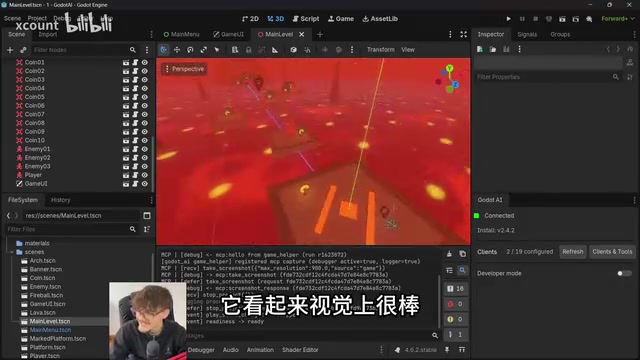Focus the Filter Properties field

[x=547, y=77]
